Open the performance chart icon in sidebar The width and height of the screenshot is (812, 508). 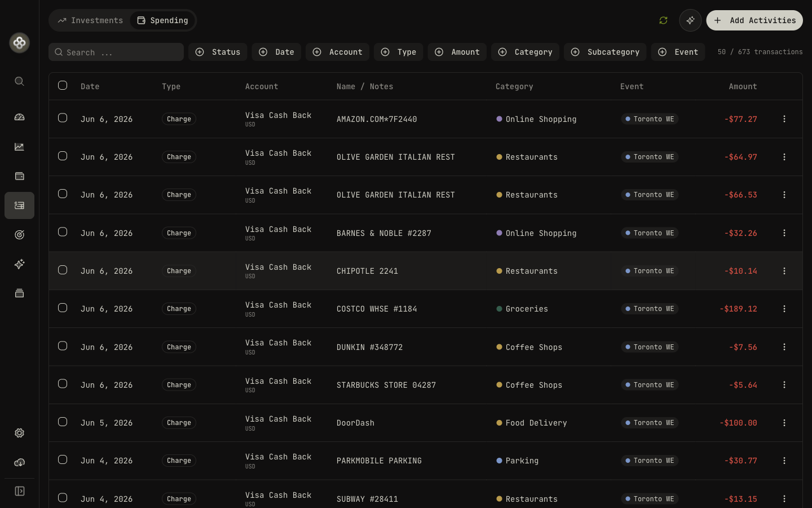click(x=20, y=147)
